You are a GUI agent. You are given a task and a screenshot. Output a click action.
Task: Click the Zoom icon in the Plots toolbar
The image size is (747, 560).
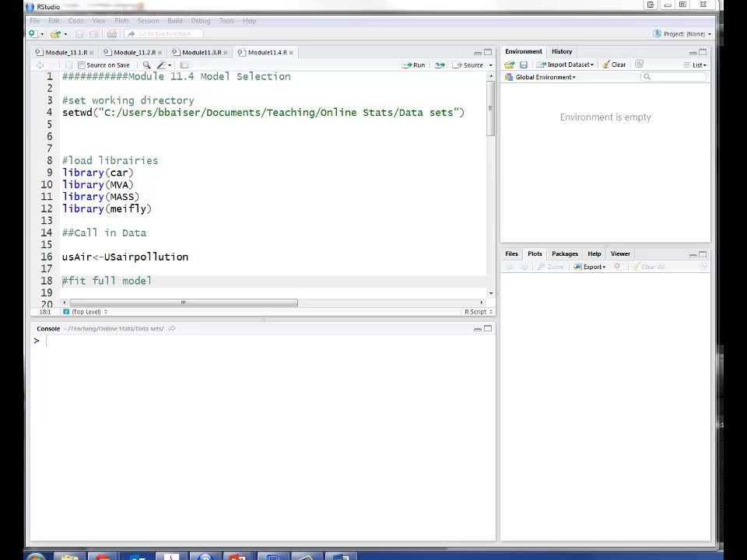[552, 267]
